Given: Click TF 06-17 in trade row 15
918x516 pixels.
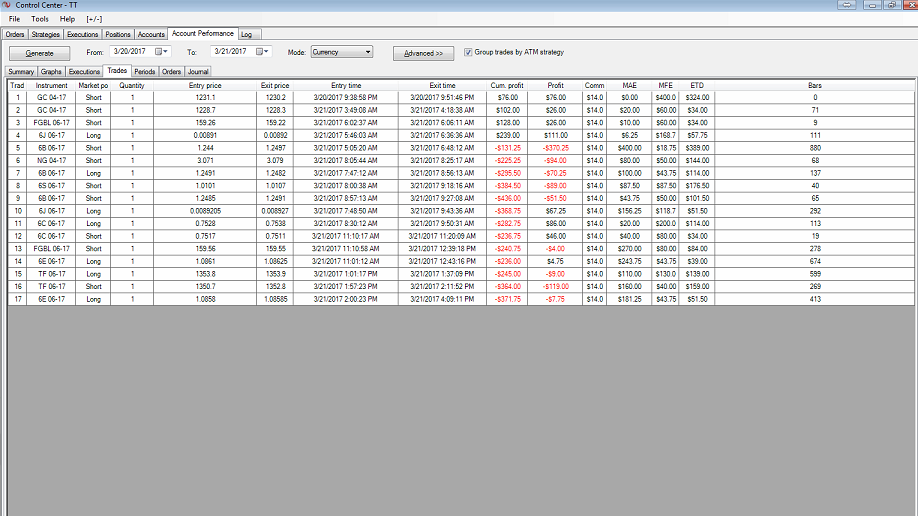Looking at the screenshot, I should click(52, 274).
